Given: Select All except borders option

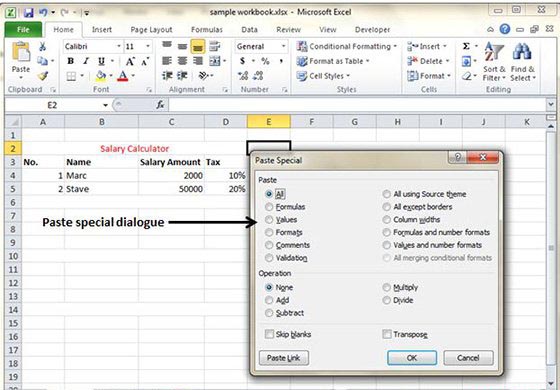Looking at the screenshot, I should [417, 207].
